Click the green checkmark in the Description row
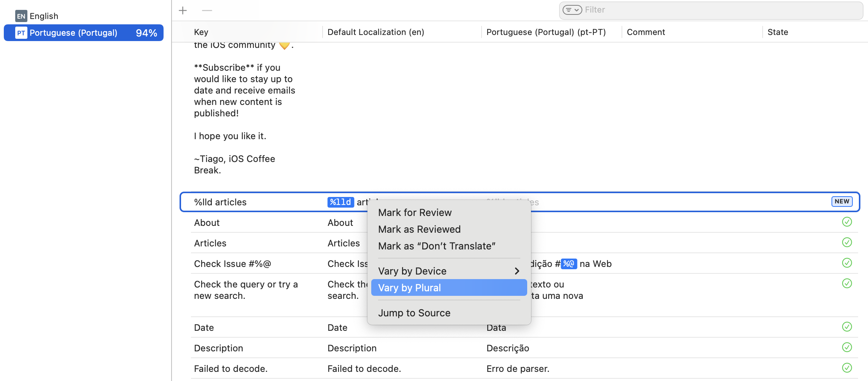This screenshot has width=868, height=381. pos(847,347)
